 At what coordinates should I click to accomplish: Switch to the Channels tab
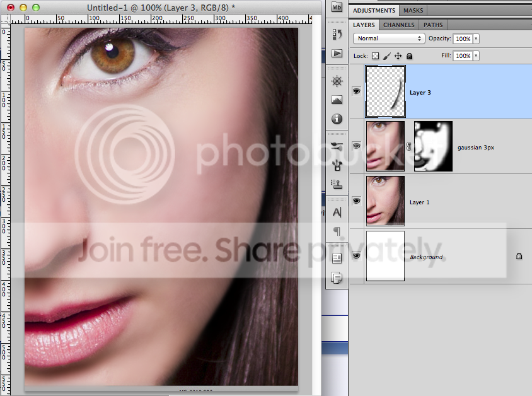tap(398, 25)
